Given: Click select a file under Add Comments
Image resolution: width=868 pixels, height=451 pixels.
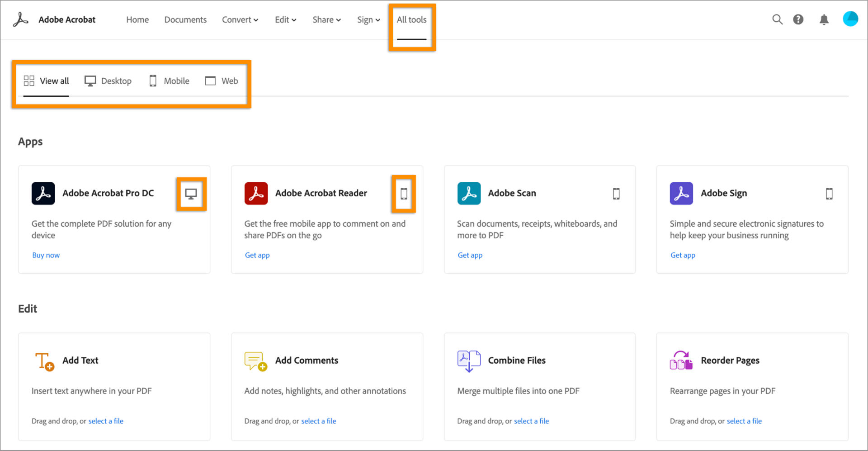Looking at the screenshot, I should pos(319,421).
